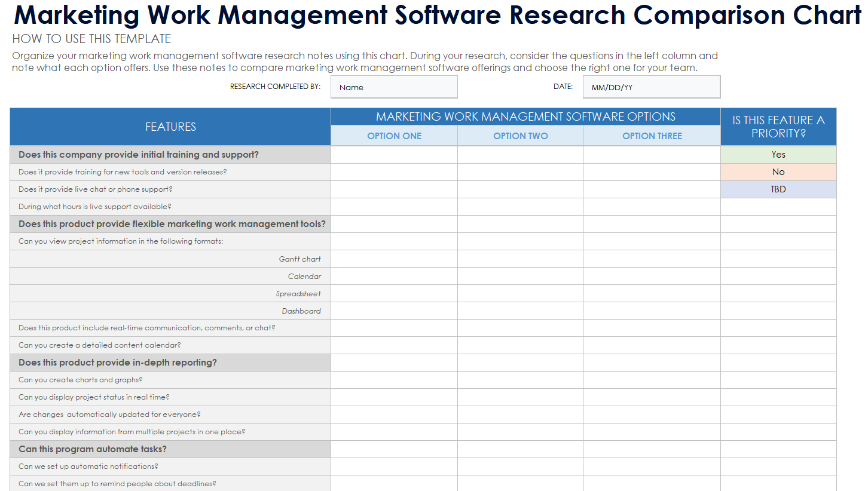Click the Option Two column header

click(520, 136)
